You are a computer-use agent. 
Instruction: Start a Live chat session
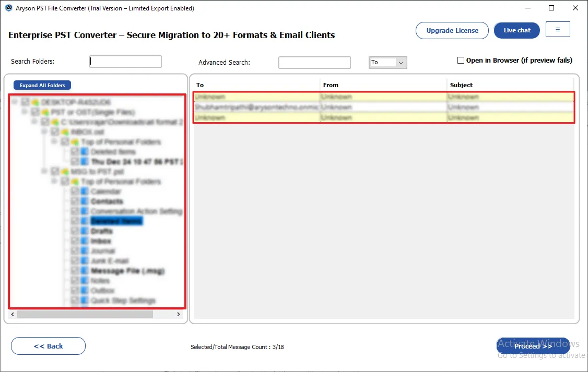[517, 30]
